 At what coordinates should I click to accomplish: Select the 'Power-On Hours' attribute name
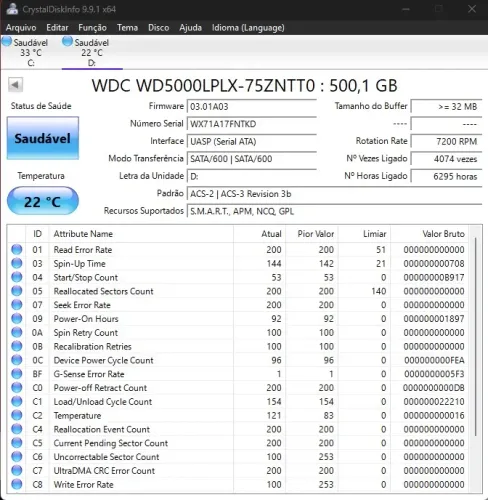point(86,319)
